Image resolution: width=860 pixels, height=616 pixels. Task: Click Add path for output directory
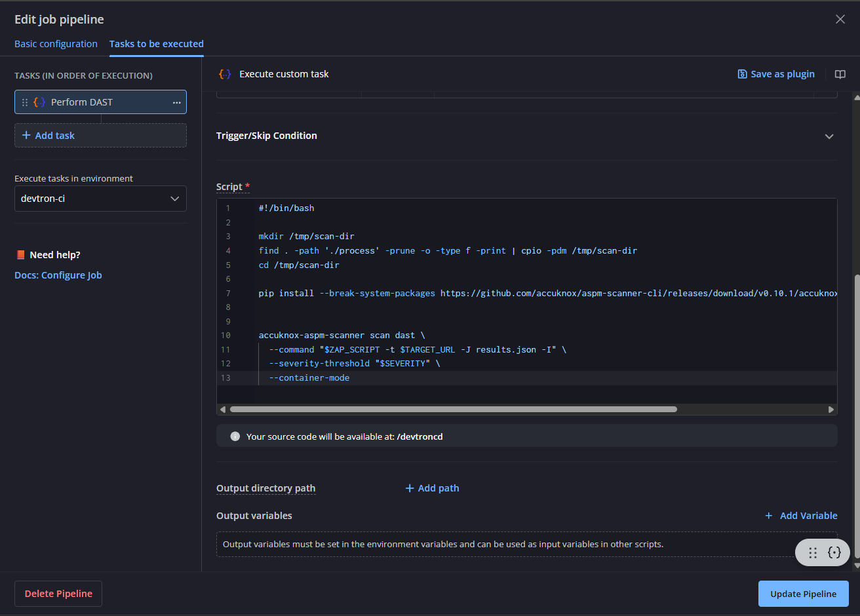432,488
